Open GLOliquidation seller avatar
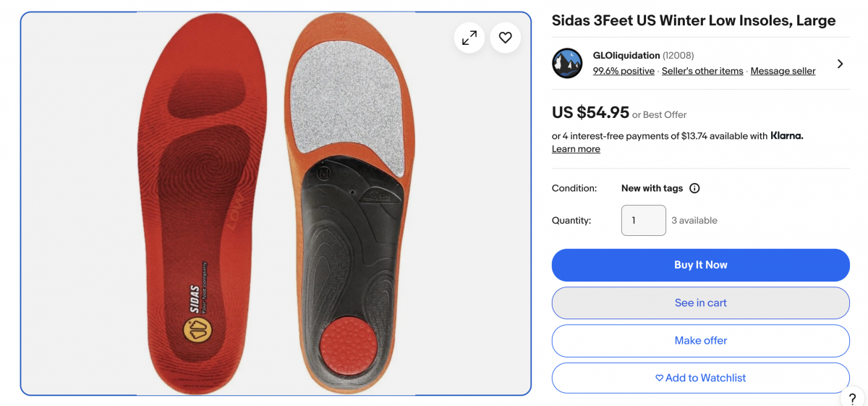The height and width of the screenshot is (406, 868). click(x=567, y=63)
